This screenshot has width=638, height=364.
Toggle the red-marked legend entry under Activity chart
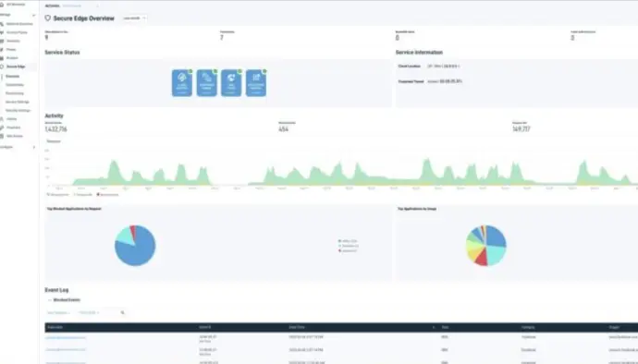pos(107,194)
